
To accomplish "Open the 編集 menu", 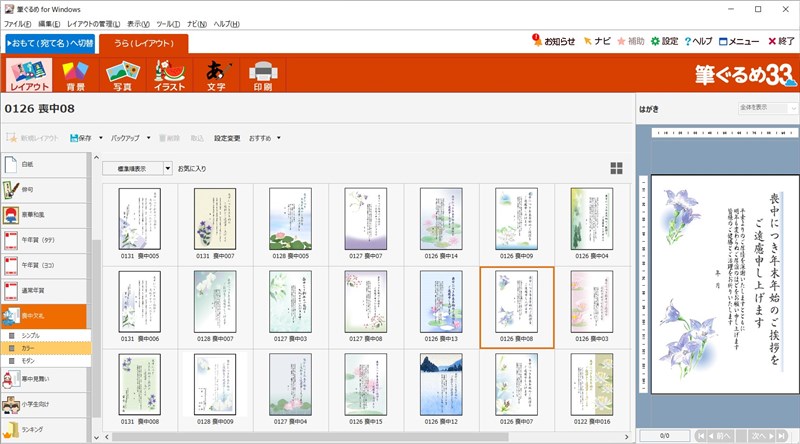I will 49,24.
